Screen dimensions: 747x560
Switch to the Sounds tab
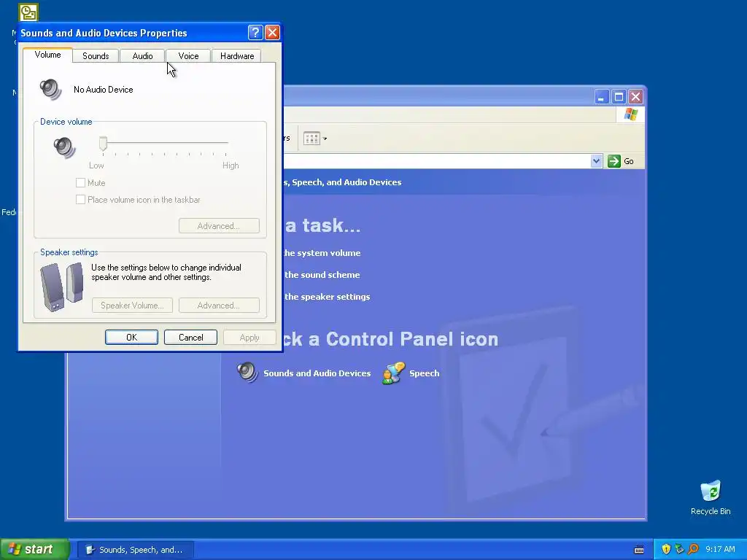pyautogui.click(x=96, y=55)
